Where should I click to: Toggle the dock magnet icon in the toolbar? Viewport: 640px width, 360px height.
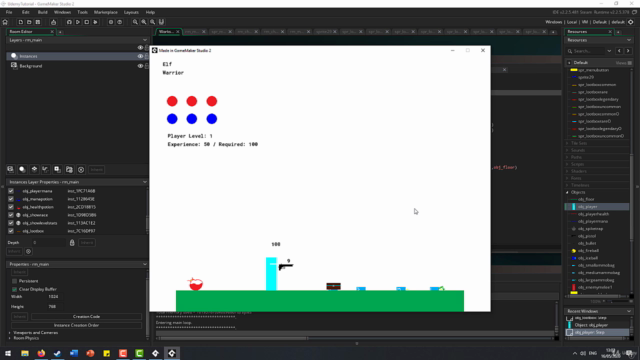(x=162, y=22)
